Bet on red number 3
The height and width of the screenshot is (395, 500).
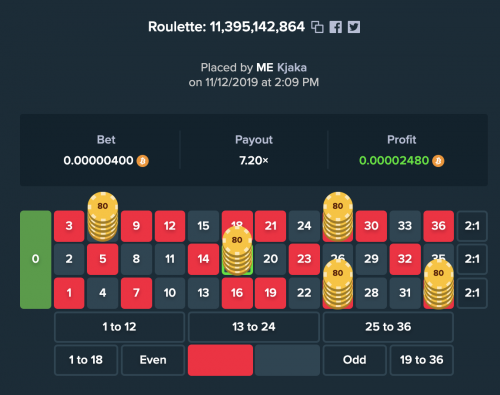tap(69, 226)
